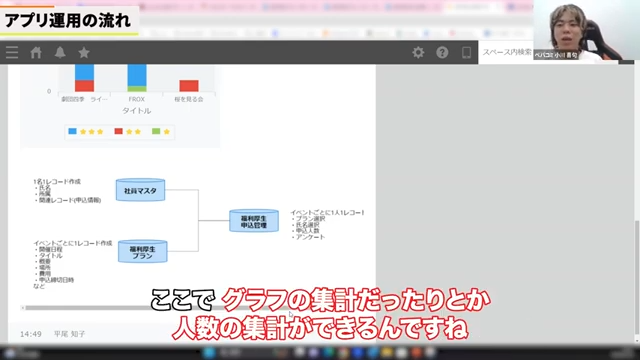The width and height of the screenshot is (640, 360).
Task: Click the blue three-star legend swatch
Action: click(x=73, y=131)
